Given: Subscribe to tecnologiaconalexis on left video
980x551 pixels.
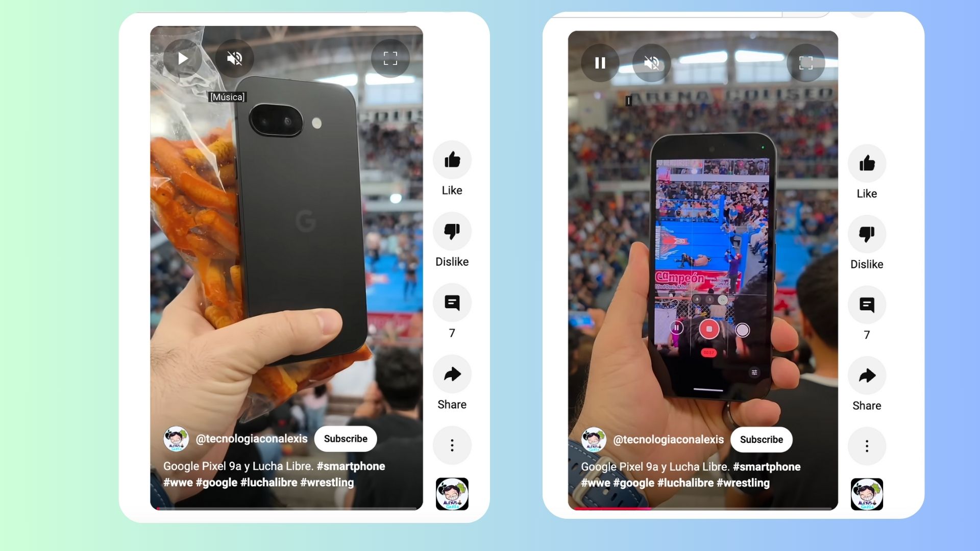Looking at the screenshot, I should pyautogui.click(x=345, y=439).
